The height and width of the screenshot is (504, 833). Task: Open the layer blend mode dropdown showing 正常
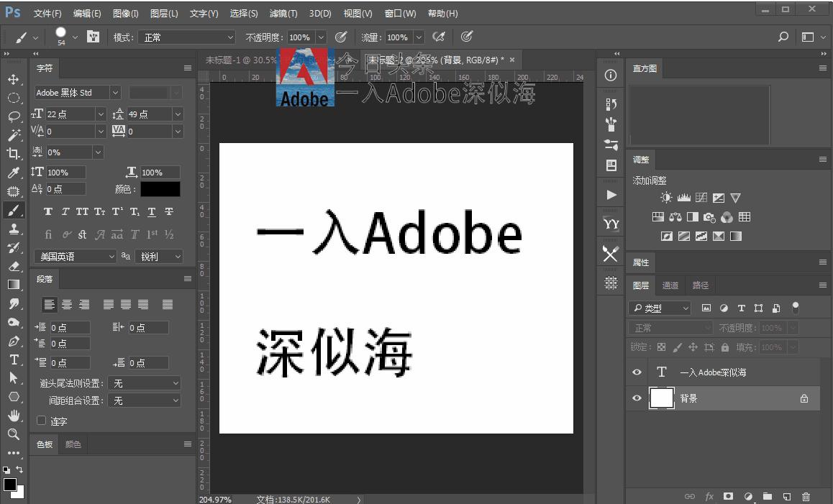(669, 327)
